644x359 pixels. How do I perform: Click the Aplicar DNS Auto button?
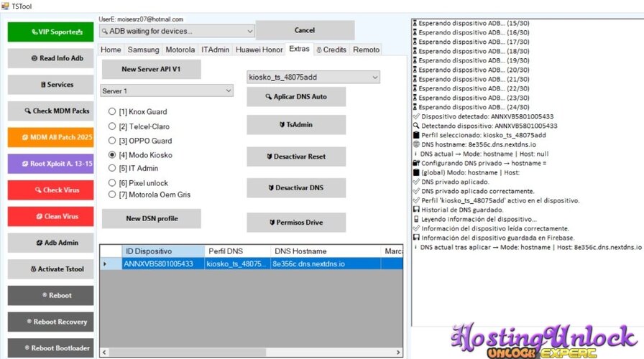296,97
